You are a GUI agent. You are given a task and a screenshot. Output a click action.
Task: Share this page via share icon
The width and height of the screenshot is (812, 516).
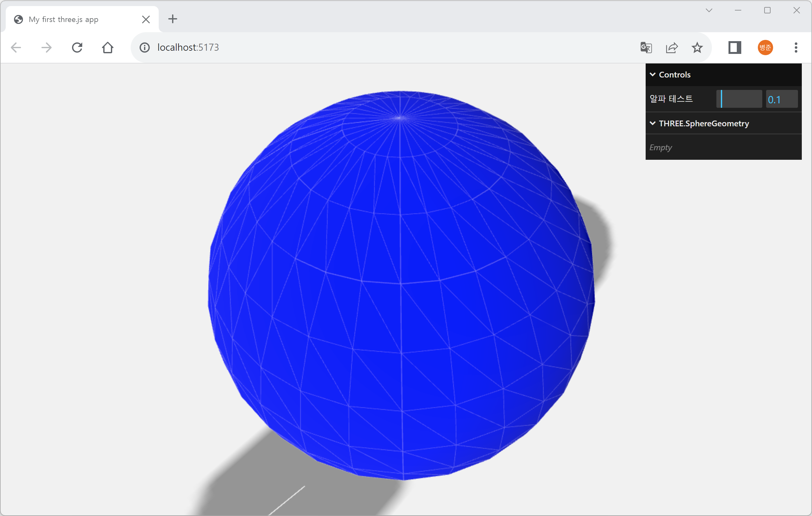click(x=671, y=48)
